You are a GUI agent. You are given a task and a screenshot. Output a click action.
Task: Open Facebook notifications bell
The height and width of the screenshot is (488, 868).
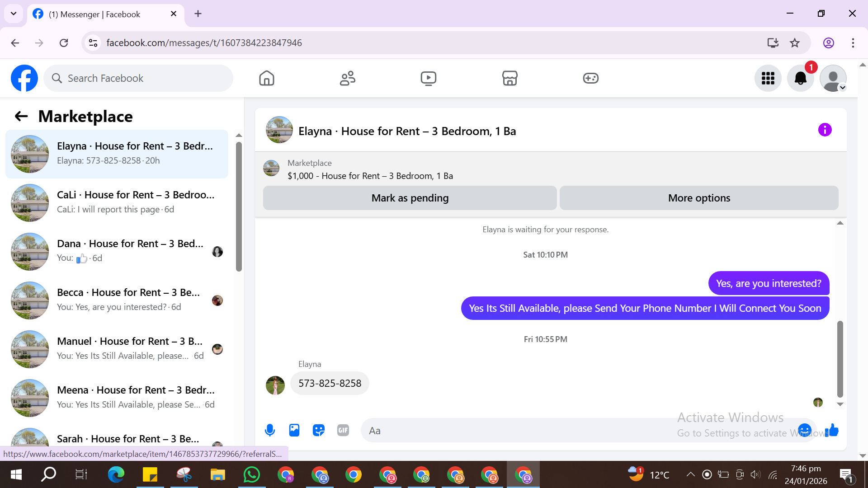tap(800, 79)
